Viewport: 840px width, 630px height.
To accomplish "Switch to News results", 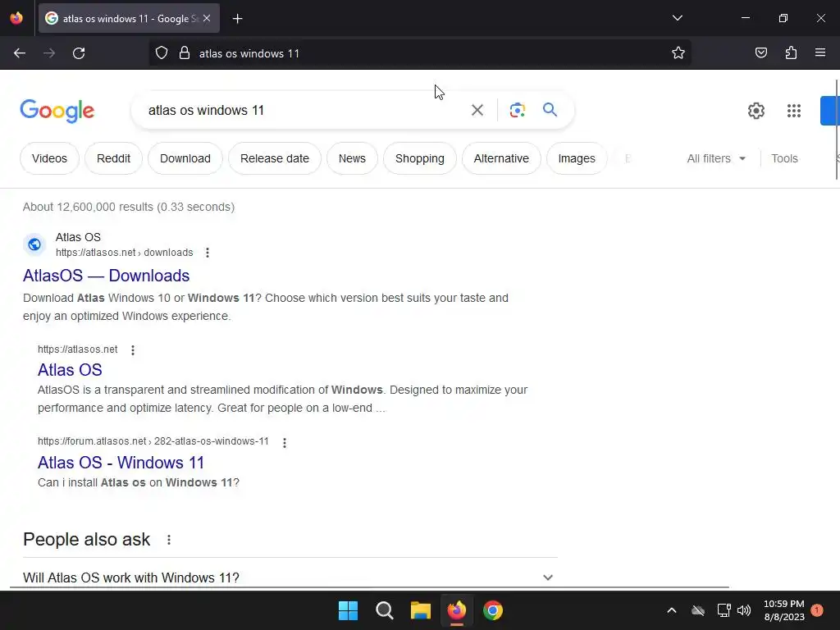I will (x=352, y=158).
